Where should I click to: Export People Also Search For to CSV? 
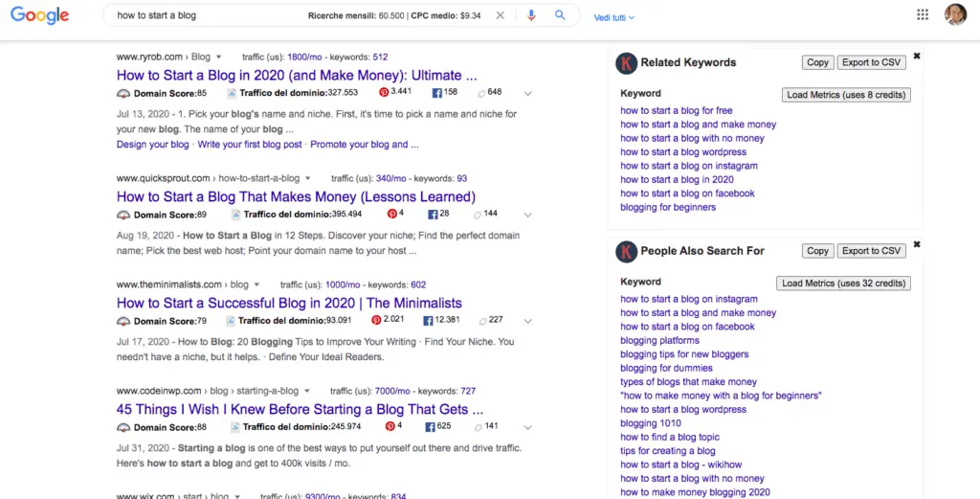pos(871,251)
